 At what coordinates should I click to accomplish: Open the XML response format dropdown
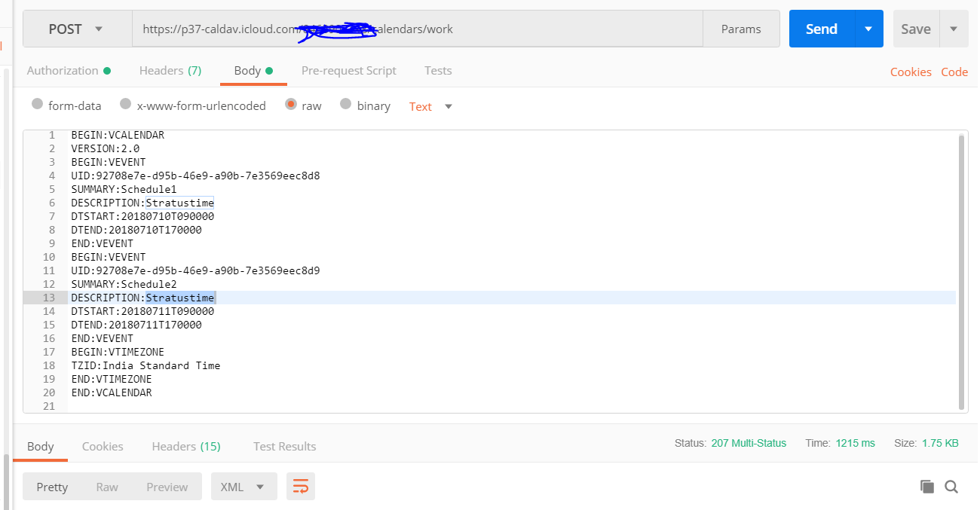click(x=243, y=487)
